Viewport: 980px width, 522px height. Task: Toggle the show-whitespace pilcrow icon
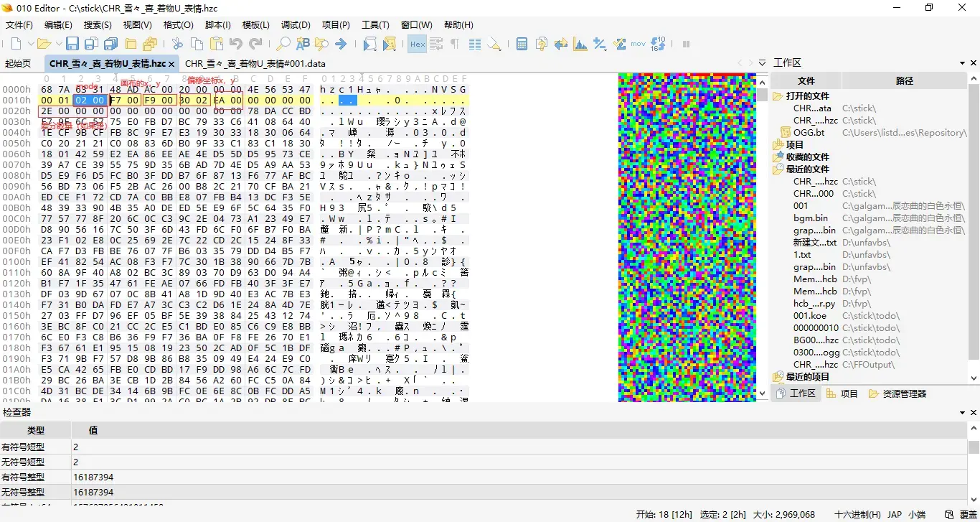[455, 45]
